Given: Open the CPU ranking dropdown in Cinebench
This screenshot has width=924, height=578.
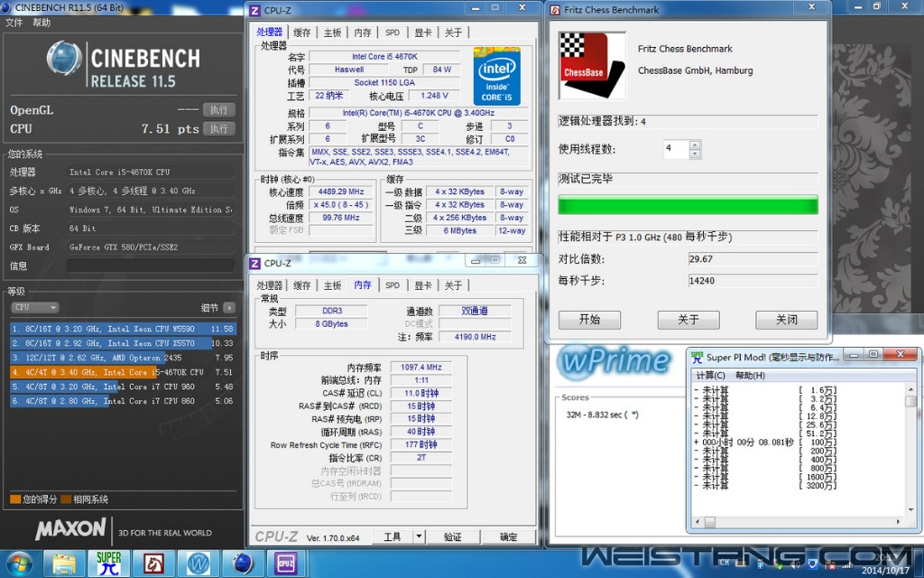Looking at the screenshot, I should coord(35,307).
